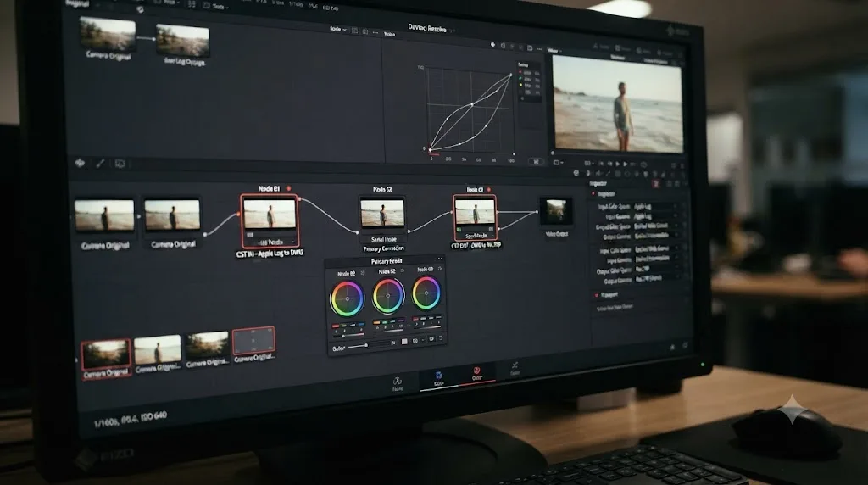Adjust the Gain slider in the Primary panel

point(368,345)
